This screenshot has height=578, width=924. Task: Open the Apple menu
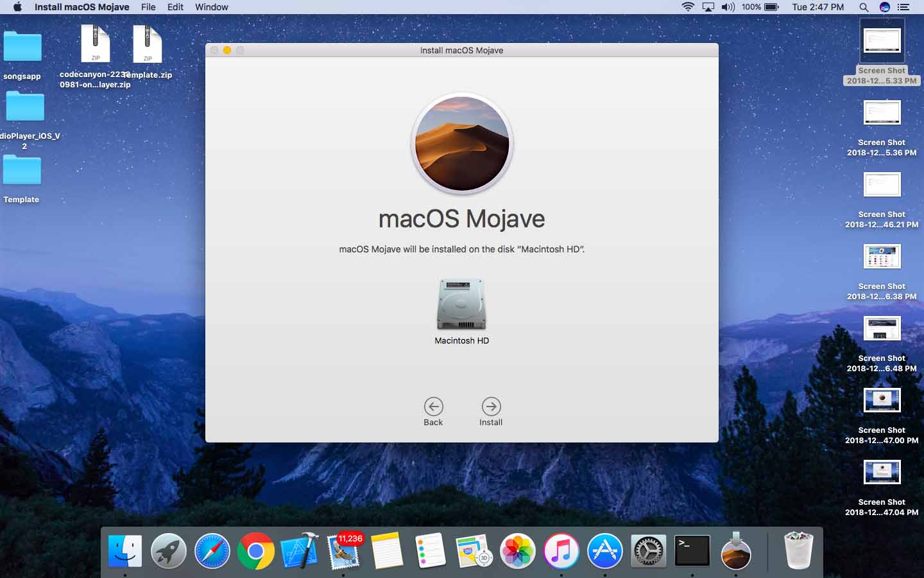[x=17, y=7]
